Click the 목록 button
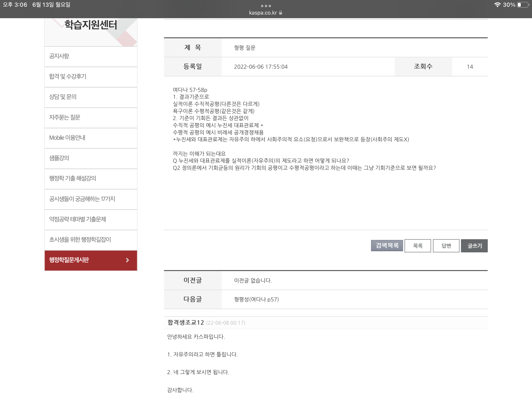532x399 pixels. [417, 246]
